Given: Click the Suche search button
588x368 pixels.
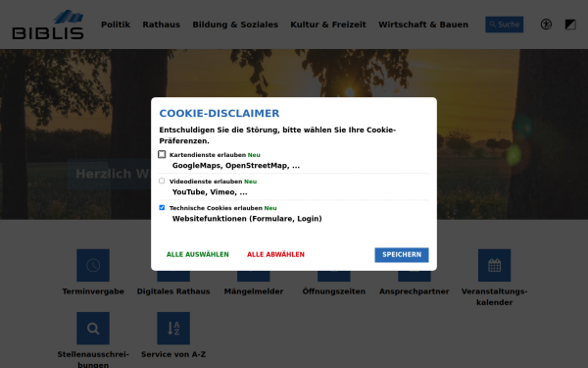Looking at the screenshot, I should click(505, 25).
